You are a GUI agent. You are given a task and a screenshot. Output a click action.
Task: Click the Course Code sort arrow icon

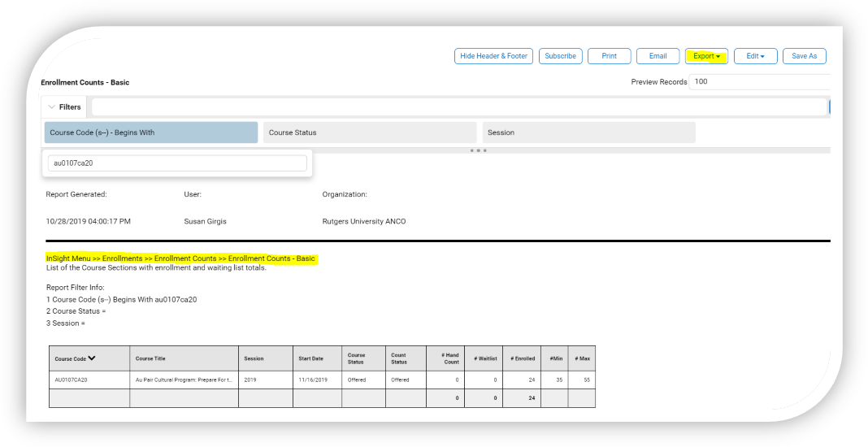(x=92, y=358)
